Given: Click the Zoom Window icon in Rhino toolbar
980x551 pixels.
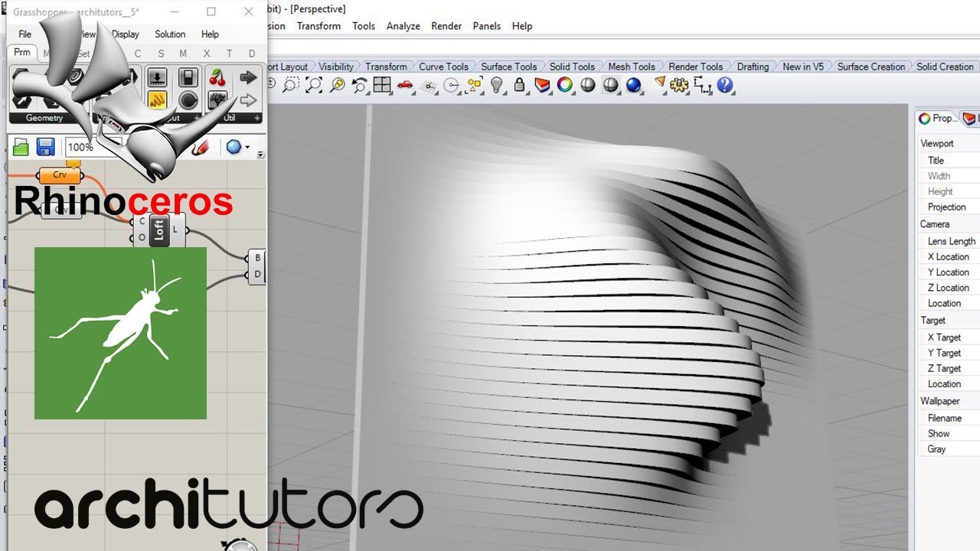Looking at the screenshot, I should (291, 85).
